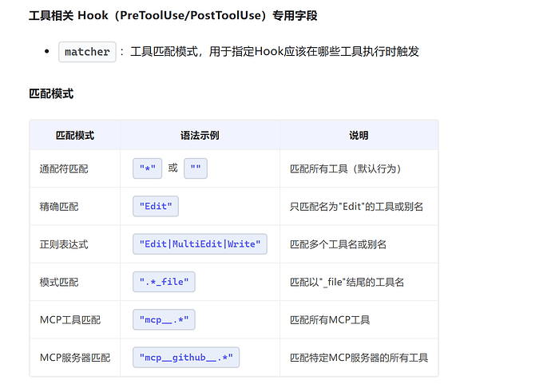Click the 匹配模式 table column header
The image size is (551, 392).
tap(75, 135)
